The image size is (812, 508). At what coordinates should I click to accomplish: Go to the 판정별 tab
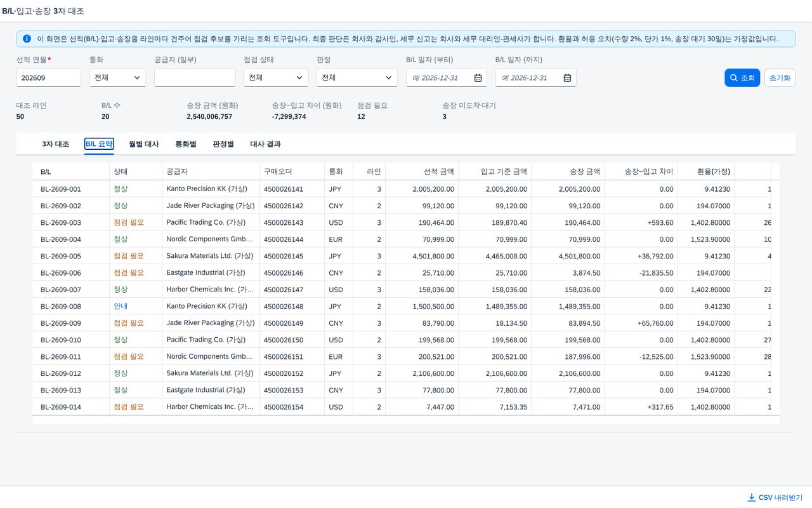click(223, 144)
